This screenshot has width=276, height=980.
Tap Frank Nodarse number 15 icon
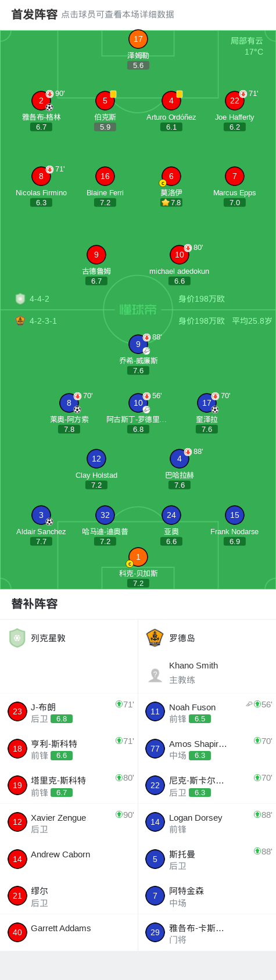tap(235, 515)
